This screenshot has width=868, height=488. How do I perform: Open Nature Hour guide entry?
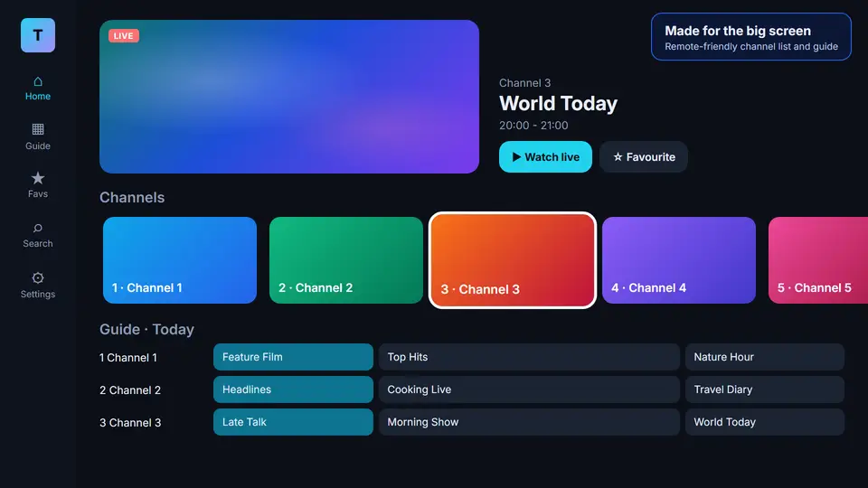(x=765, y=357)
